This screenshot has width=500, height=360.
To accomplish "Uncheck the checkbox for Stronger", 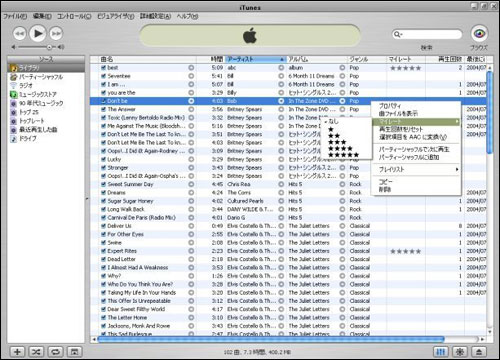I will tap(103, 168).
